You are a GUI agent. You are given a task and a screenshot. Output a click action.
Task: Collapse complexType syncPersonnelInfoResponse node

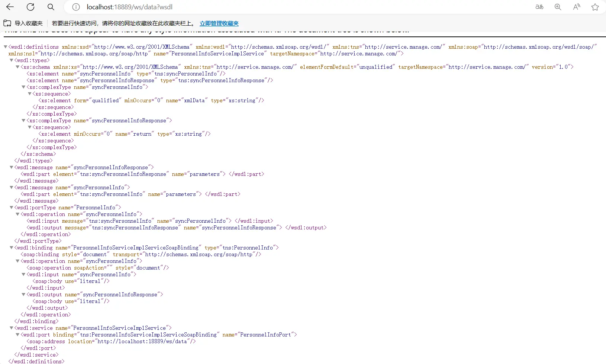(23, 120)
